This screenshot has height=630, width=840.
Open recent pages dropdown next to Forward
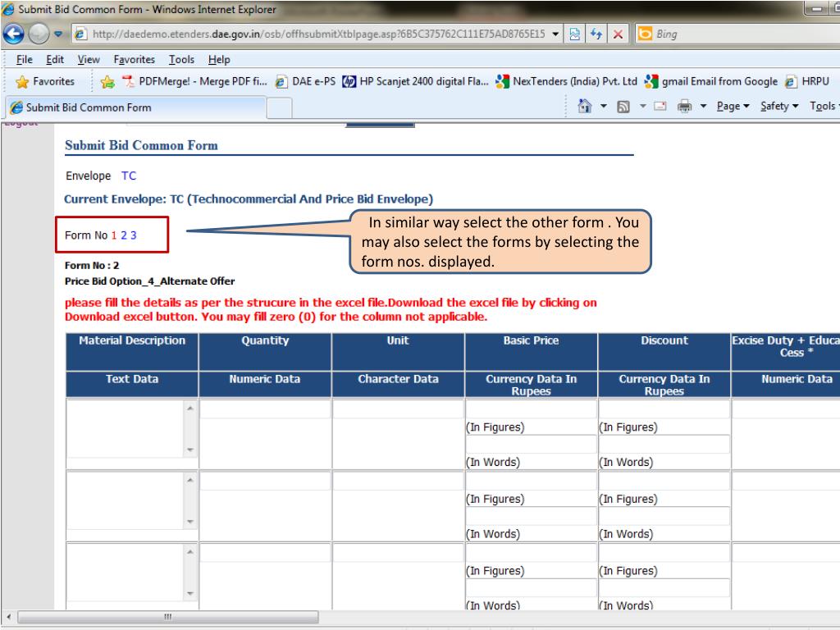click(58, 34)
